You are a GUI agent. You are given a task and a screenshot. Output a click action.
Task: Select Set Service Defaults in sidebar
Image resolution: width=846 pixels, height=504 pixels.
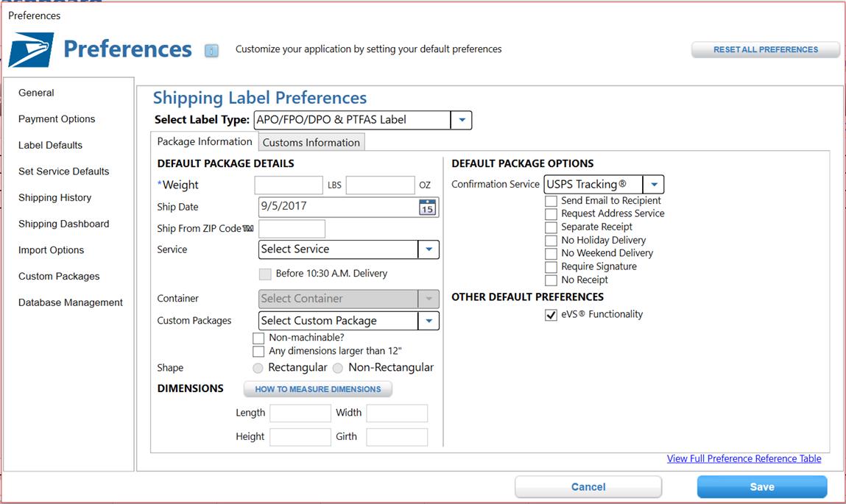(x=63, y=171)
